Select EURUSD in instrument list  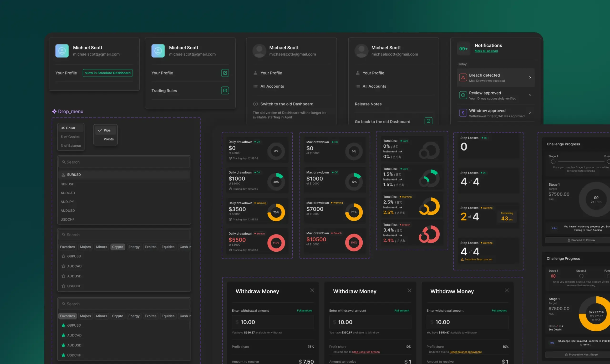[x=124, y=175]
